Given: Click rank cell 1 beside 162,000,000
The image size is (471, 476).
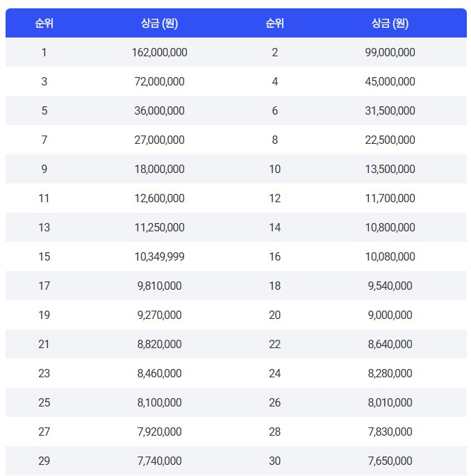Looking at the screenshot, I should (x=44, y=52).
